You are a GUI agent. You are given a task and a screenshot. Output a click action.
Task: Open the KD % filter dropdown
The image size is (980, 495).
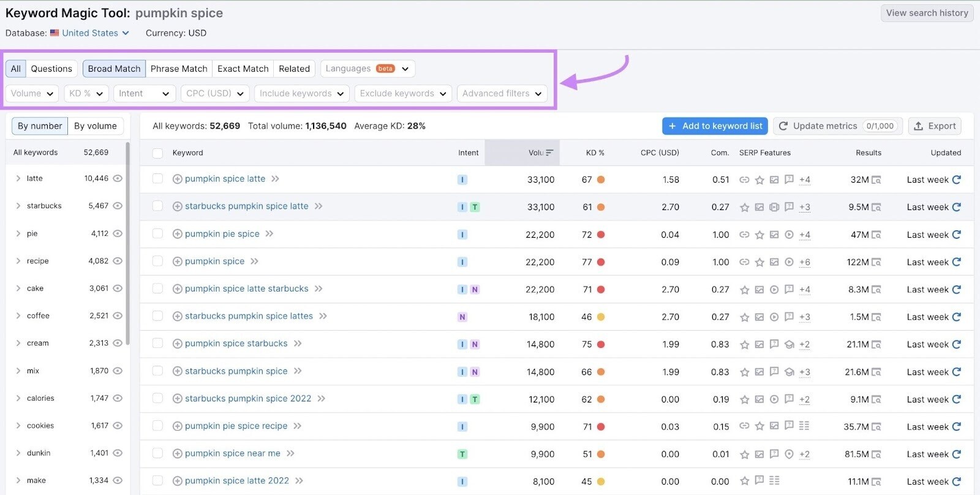coord(86,94)
